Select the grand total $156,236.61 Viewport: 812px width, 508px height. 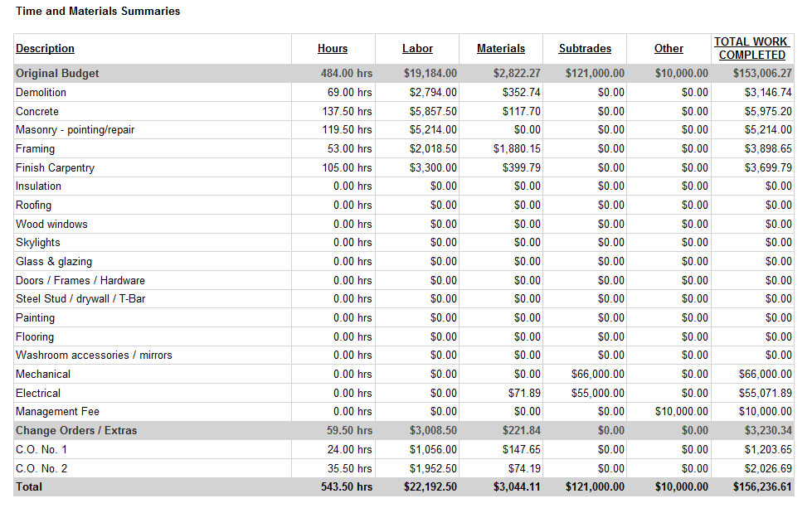(759, 486)
